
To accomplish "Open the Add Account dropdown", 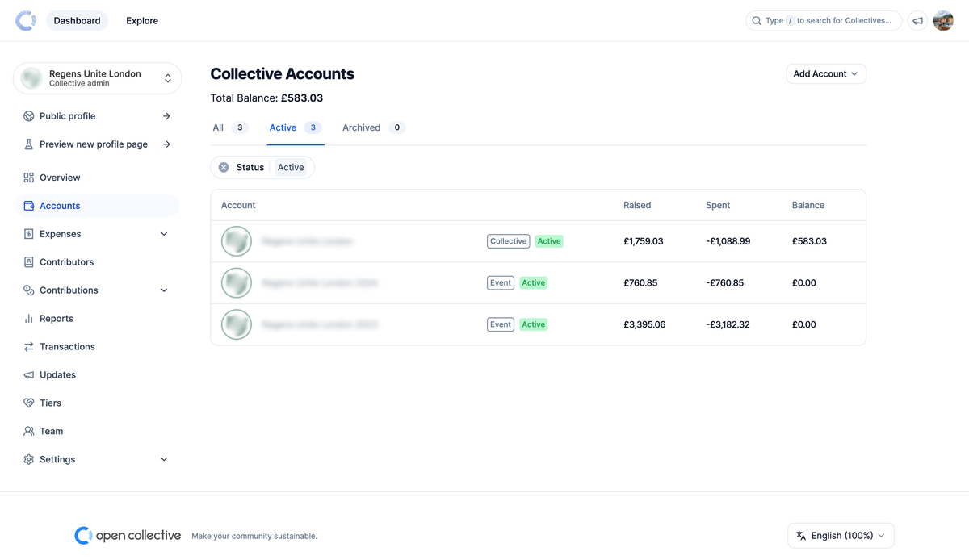I will [826, 74].
